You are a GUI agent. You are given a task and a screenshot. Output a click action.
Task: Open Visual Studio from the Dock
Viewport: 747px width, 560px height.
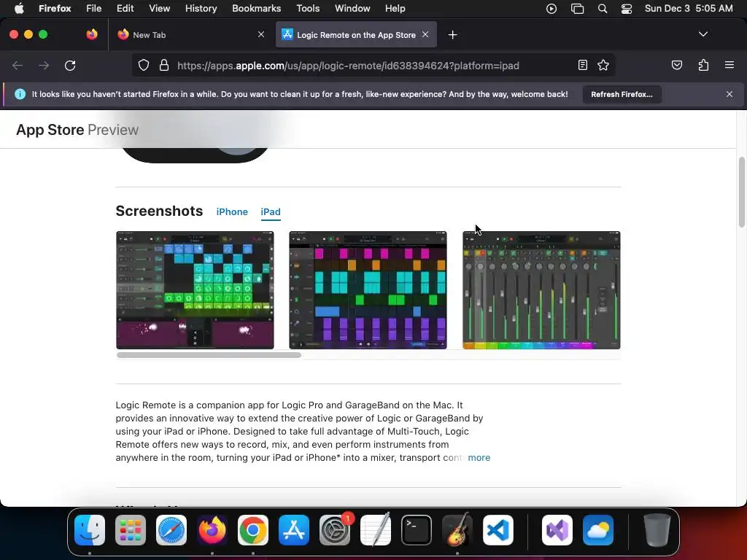(x=557, y=530)
